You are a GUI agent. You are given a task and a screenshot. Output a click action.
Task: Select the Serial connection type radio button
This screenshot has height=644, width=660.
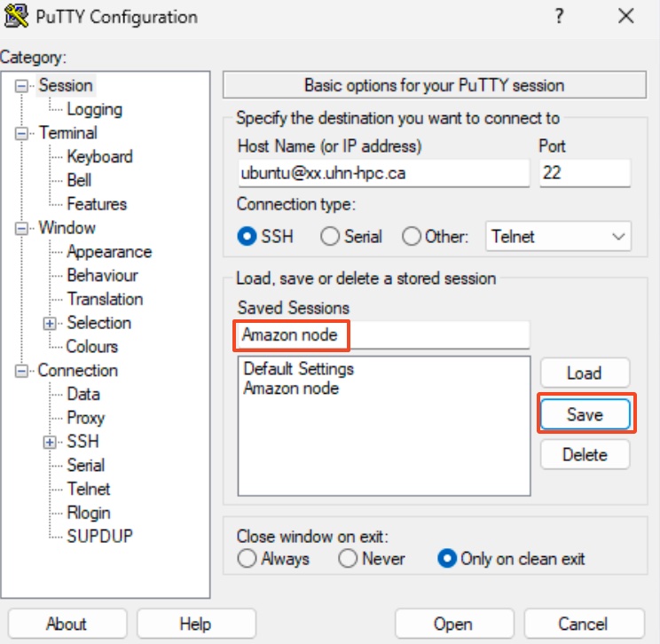click(330, 236)
